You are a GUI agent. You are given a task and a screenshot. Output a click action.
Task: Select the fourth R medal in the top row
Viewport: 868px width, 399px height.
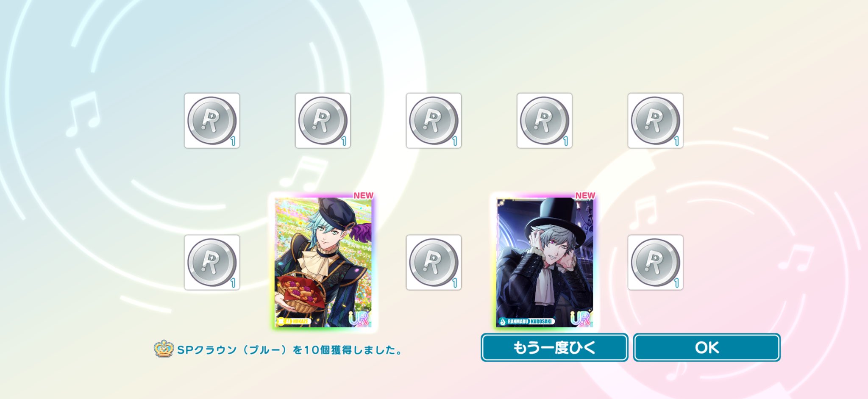pyautogui.click(x=545, y=121)
